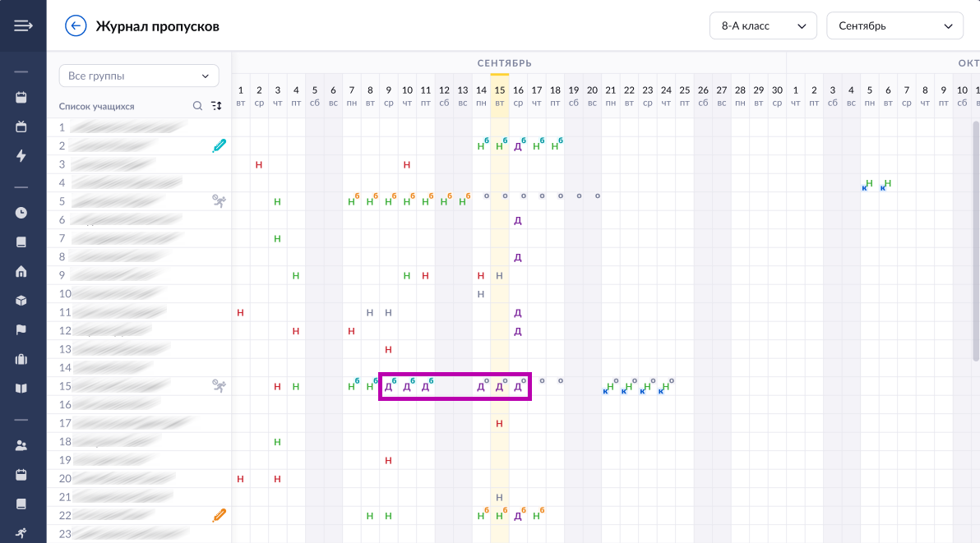980x543 pixels.
Task: Click the blue pencil icon for student 2
Action: click(218, 145)
